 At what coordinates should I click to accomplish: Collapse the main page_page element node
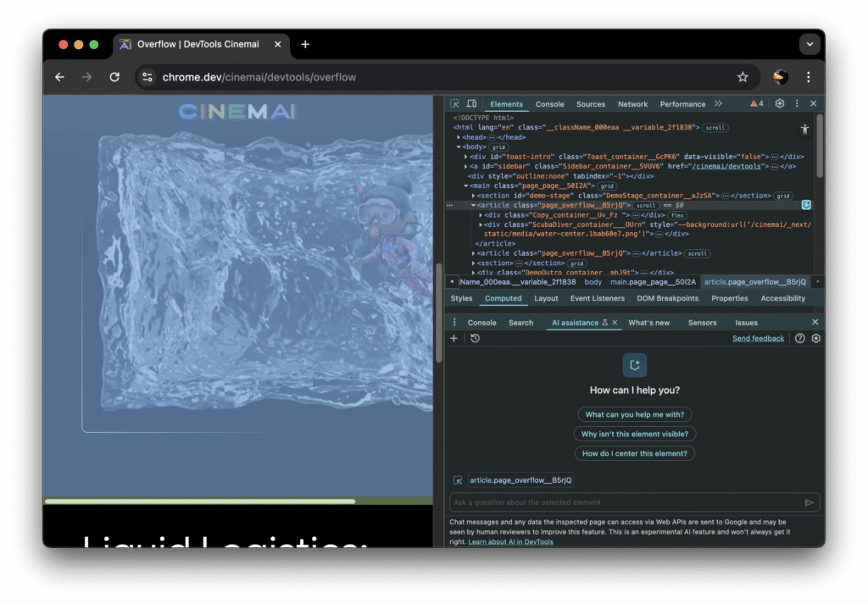point(466,186)
